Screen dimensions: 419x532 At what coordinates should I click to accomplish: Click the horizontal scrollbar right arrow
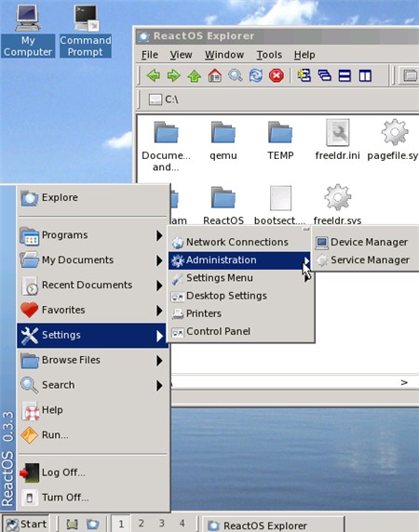404,382
